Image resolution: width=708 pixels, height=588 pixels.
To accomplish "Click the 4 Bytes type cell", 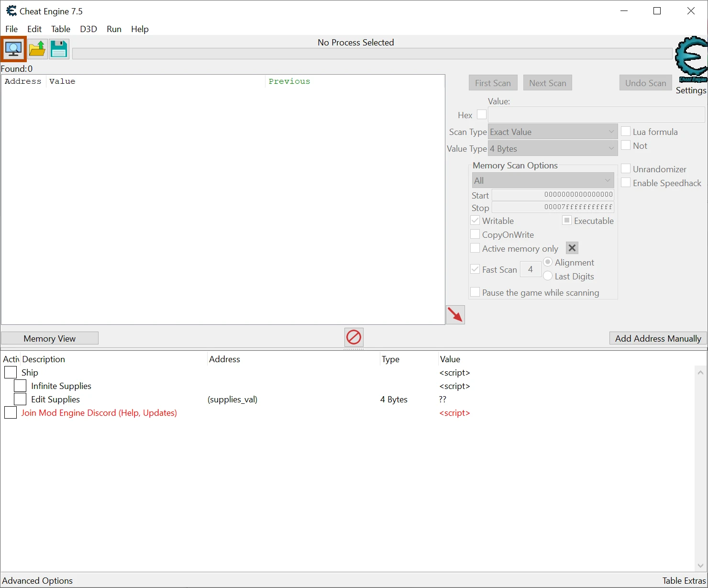I will [394, 399].
